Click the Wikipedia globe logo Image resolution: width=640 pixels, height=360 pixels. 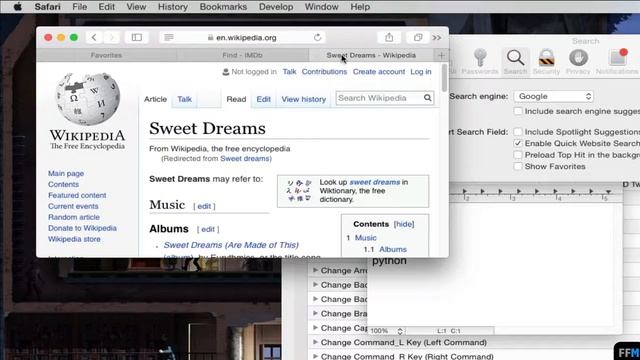pos(87,99)
